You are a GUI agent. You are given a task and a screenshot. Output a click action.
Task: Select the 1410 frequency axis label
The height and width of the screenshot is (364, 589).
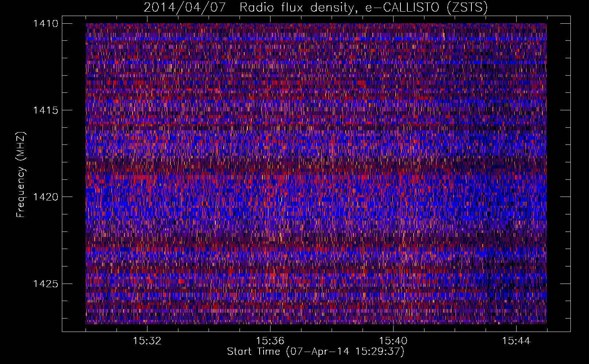click(x=46, y=24)
